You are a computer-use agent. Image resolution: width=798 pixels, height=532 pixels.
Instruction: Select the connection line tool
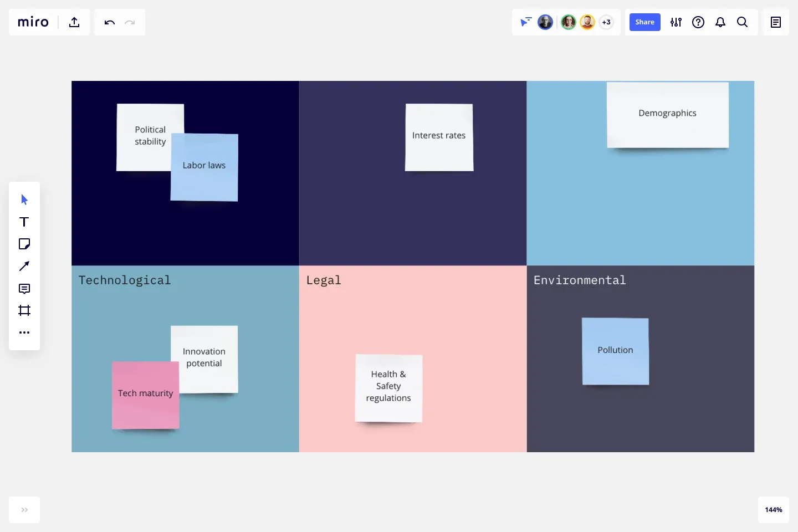pos(24,267)
